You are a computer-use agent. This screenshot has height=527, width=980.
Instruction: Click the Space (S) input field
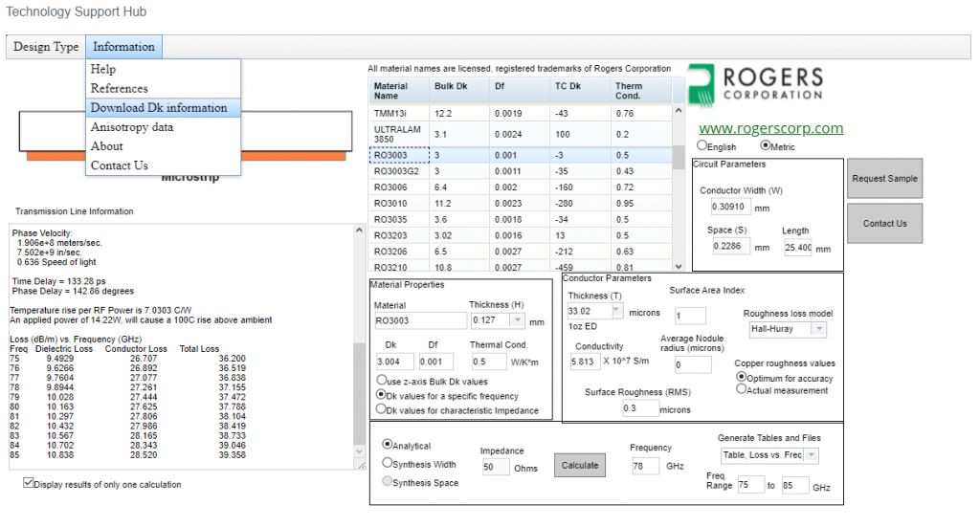tap(730, 246)
